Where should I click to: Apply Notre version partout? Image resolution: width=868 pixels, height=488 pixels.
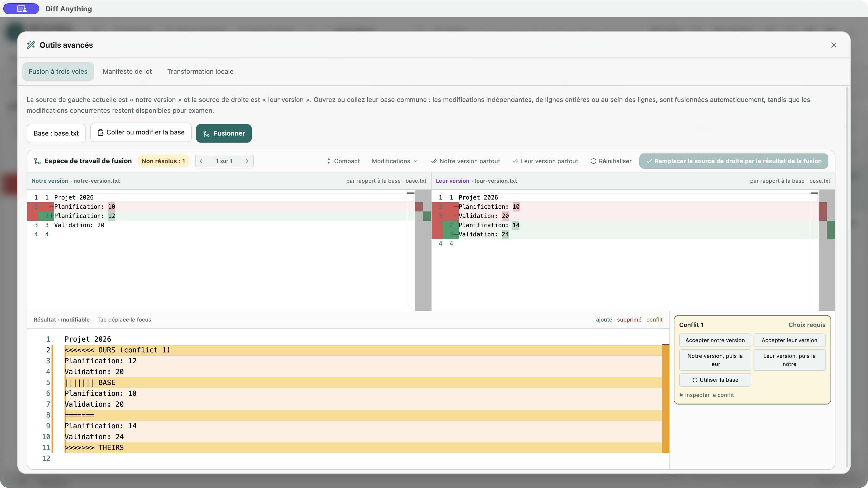465,161
